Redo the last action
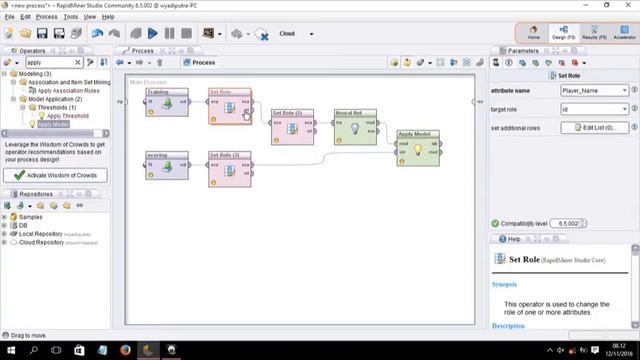640x360 pixels. click(x=114, y=33)
